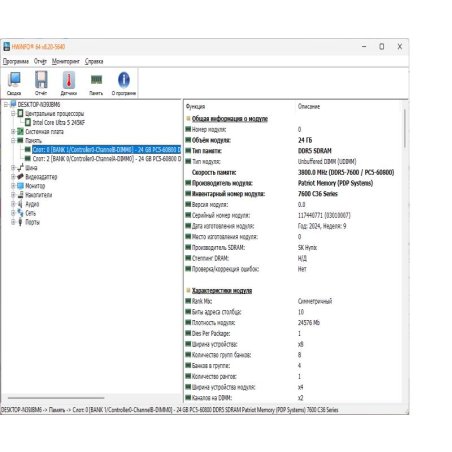Viewport: 452px width, 452px height.
Task: Expand the Накопители tree node
Action: [13, 195]
